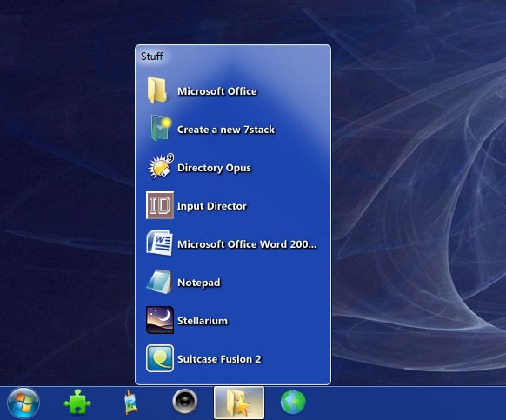Select the 'Notepad' label
Viewport: 506px width, 420px height.
click(x=199, y=283)
